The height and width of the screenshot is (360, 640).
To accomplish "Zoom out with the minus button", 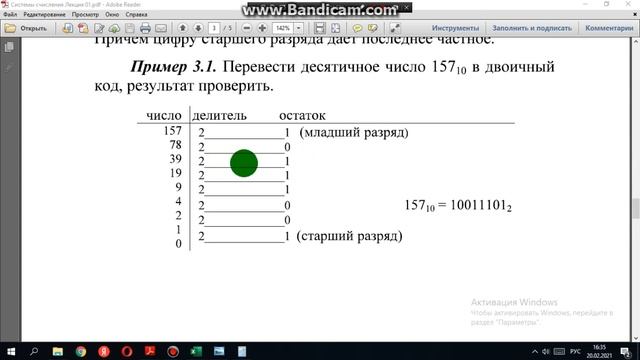I will 247,28.
